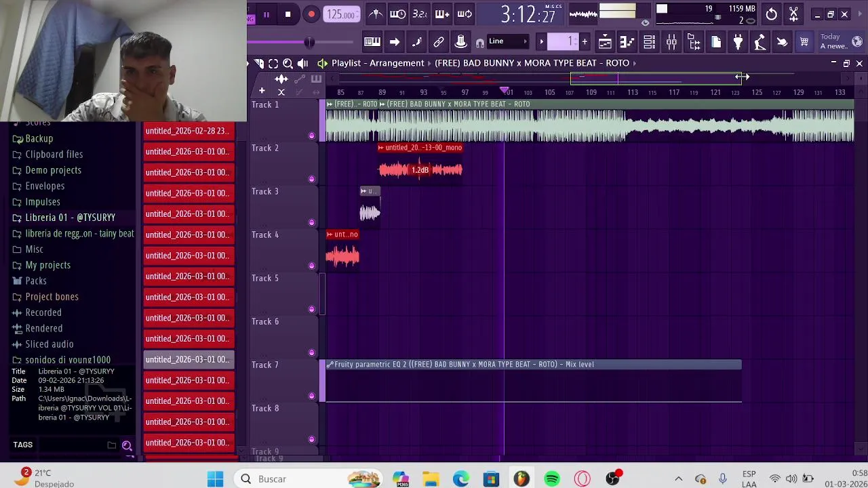Click the document page icon in toolbar
868x488 pixels.
(716, 42)
